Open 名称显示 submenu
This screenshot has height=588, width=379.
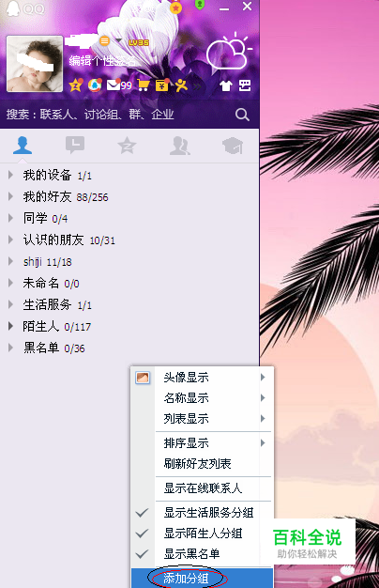pyautogui.click(x=203, y=398)
